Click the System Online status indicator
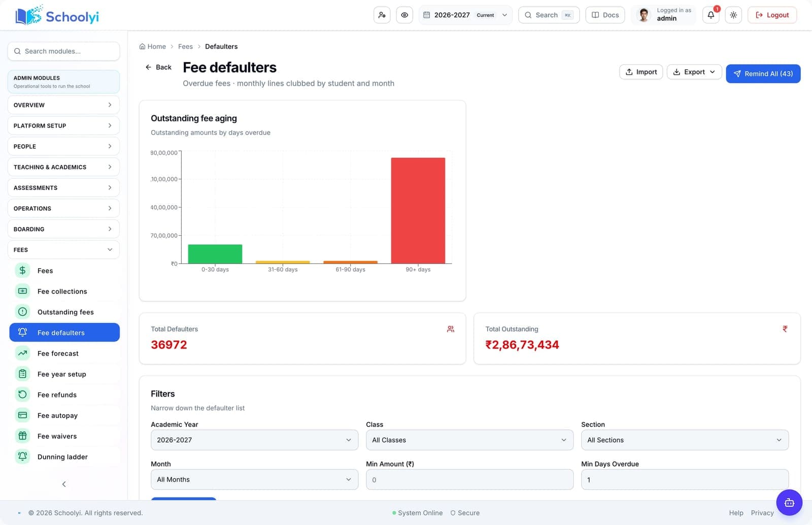The width and height of the screenshot is (812, 525). click(x=417, y=513)
